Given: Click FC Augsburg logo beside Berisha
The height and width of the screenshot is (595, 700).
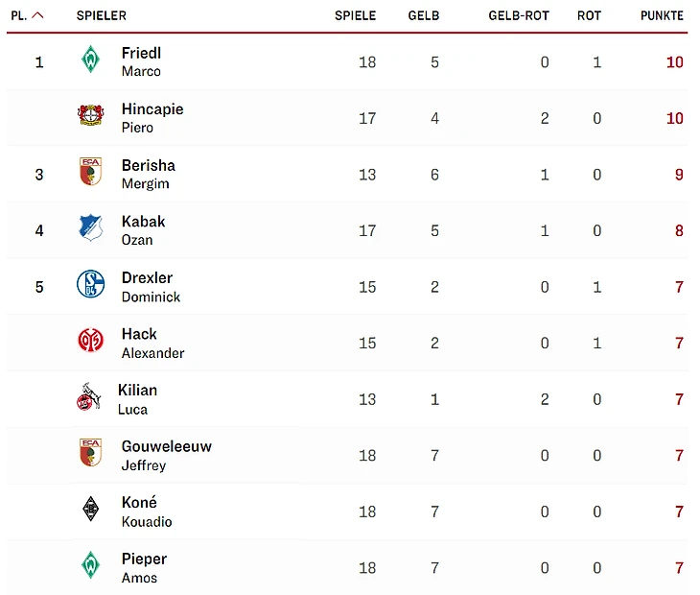Looking at the screenshot, I should [90, 173].
